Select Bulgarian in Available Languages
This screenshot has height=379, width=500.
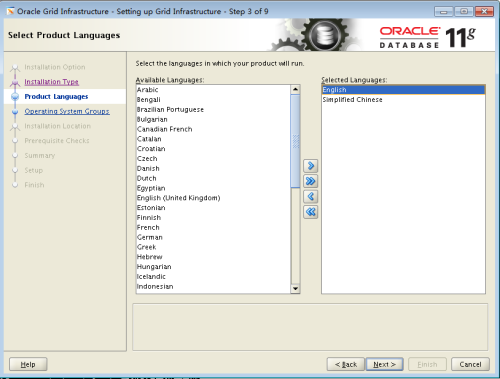coord(213,119)
